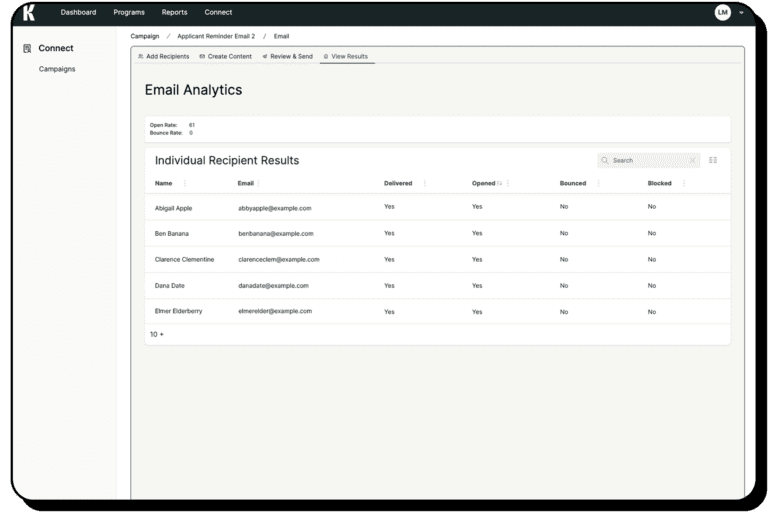The height and width of the screenshot is (512, 768).
Task: Click into the Search field
Action: click(x=648, y=160)
